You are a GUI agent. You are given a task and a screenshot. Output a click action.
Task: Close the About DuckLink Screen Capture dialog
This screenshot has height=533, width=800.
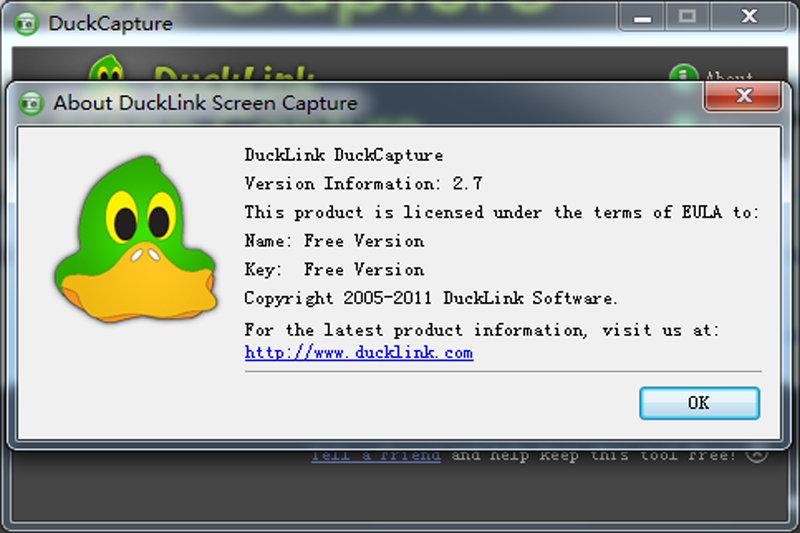743,95
